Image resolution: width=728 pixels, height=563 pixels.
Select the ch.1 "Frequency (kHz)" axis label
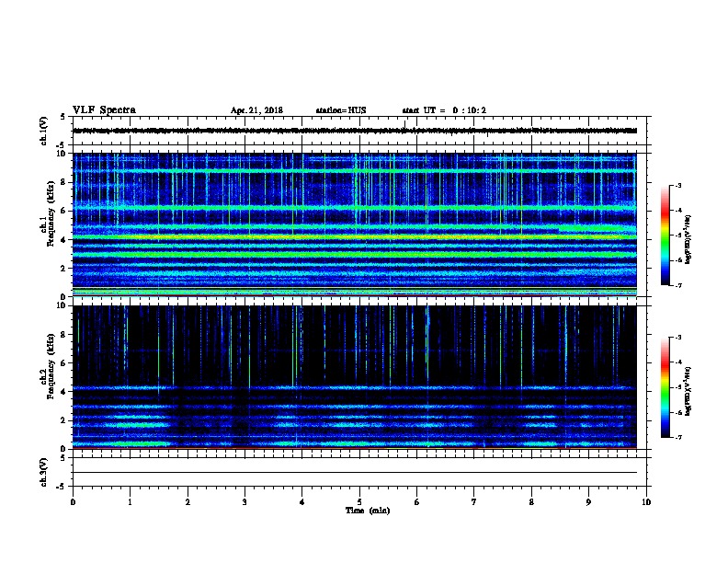pos(51,213)
